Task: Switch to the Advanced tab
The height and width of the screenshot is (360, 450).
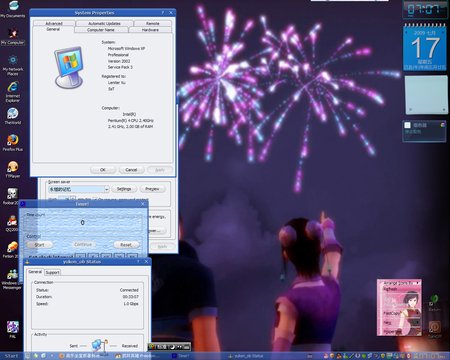Action: [54, 23]
